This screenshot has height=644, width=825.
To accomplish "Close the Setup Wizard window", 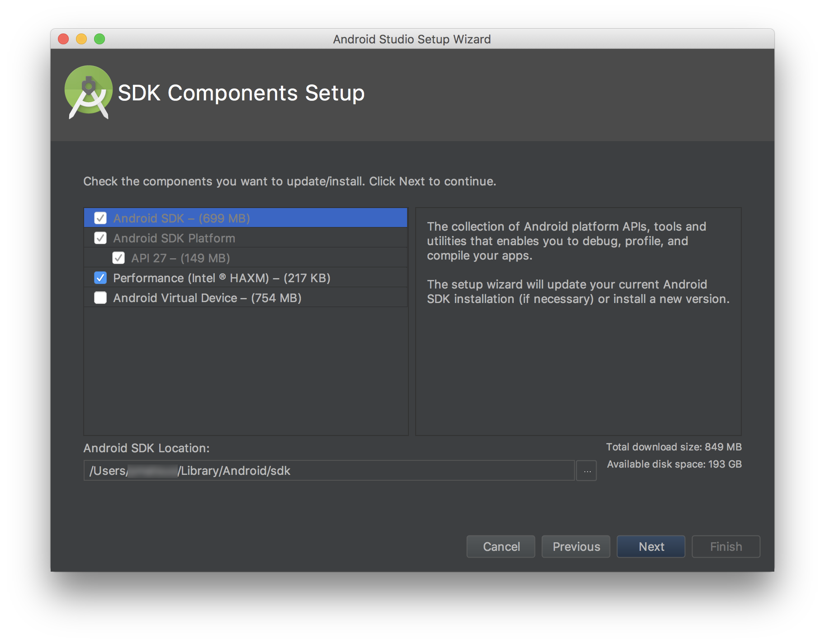I will point(63,39).
